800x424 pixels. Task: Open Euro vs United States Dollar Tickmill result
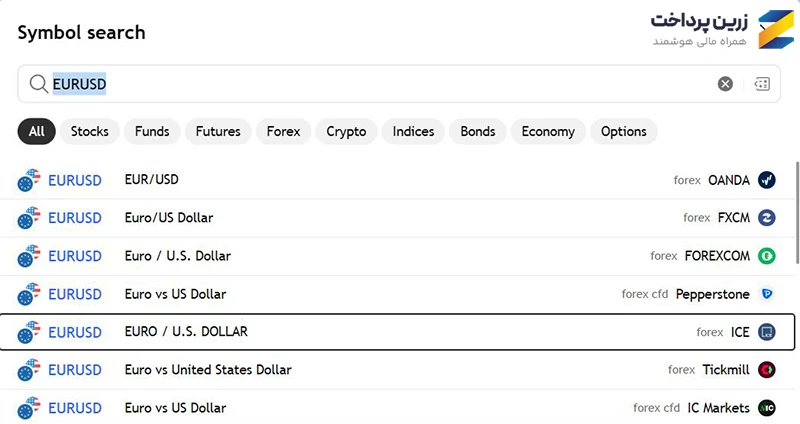397,370
